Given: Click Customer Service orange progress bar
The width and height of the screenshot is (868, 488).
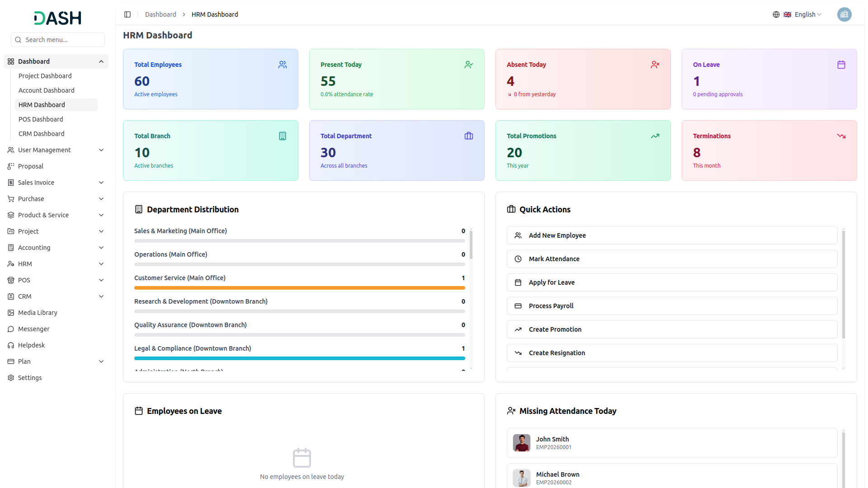Looking at the screenshot, I should tap(299, 288).
